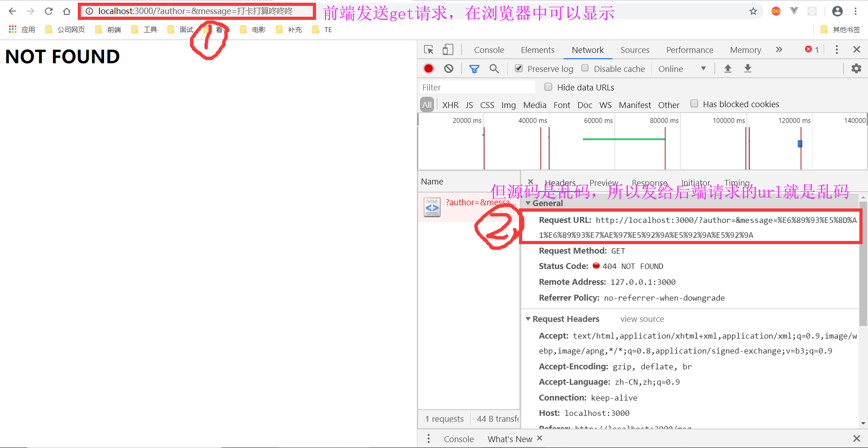The width and height of the screenshot is (868, 448).
Task: Go back to the previous page
Action: pyautogui.click(x=12, y=11)
